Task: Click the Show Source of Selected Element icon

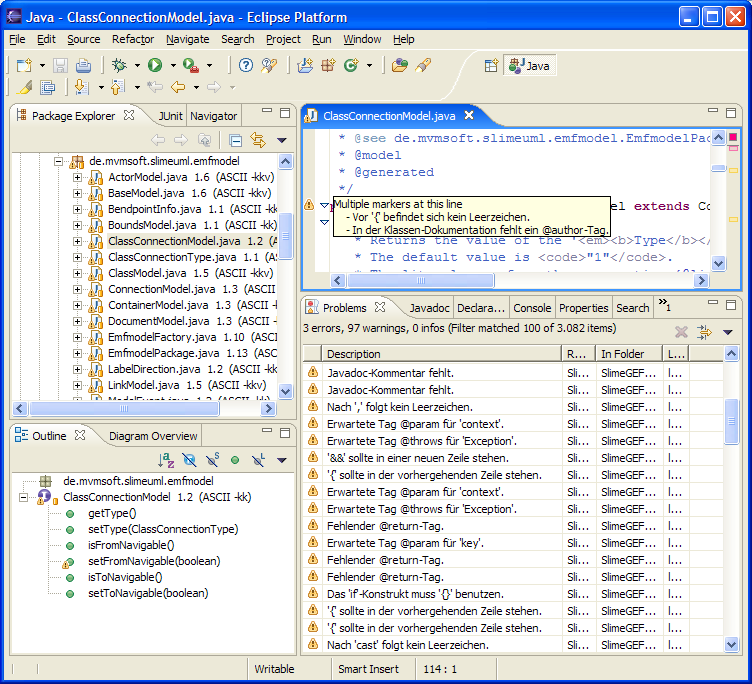Action: point(48,87)
